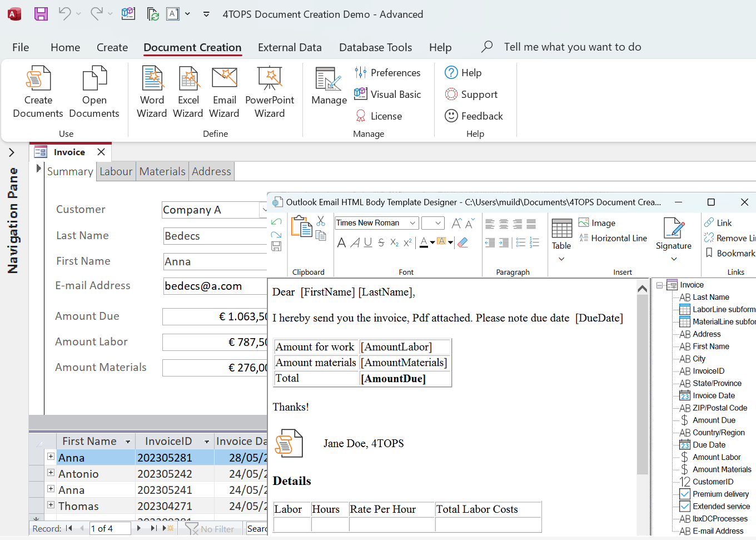Image resolution: width=756 pixels, height=540 pixels.
Task: Decrease paragraph indent
Action: click(x=490, y=242)
